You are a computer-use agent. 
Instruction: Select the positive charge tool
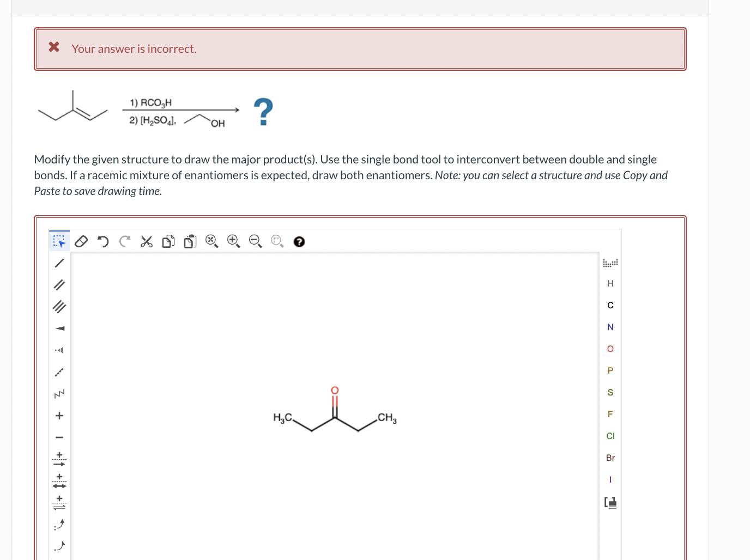(x=59, y=415)
